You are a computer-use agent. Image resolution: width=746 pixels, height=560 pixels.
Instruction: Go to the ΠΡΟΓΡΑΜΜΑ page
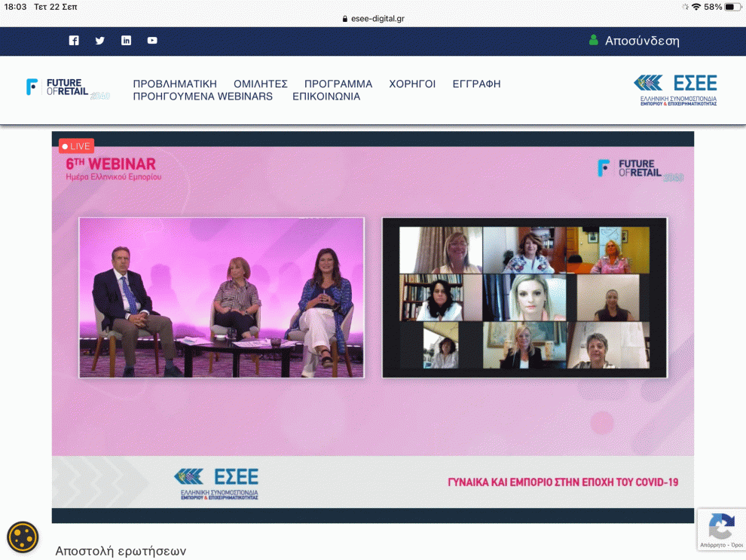click(338, 84)
